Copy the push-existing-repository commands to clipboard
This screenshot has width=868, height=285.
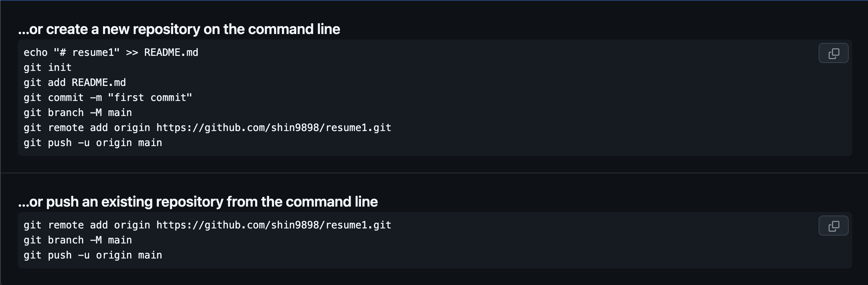pyautogui.click(x=833, y=226)
